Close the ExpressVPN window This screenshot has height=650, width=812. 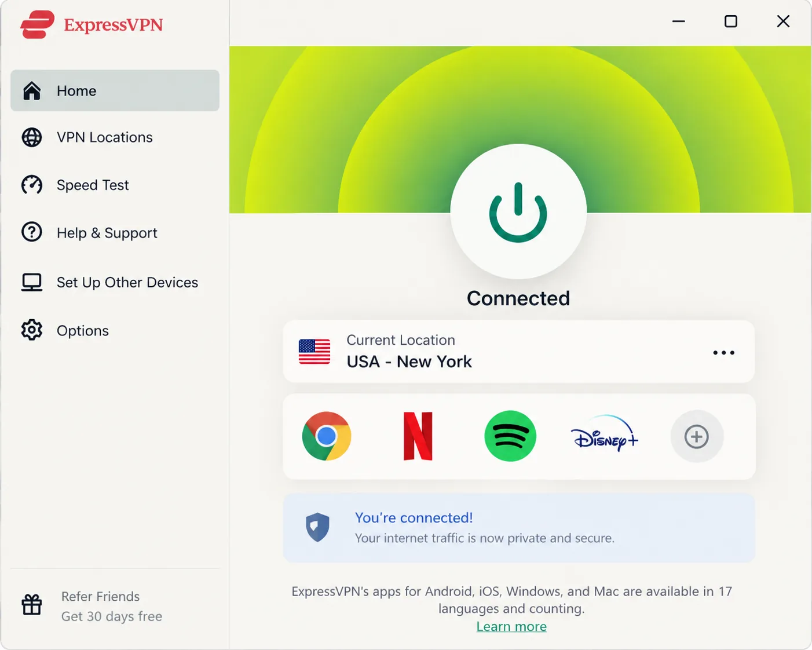[x=783, y=21]
